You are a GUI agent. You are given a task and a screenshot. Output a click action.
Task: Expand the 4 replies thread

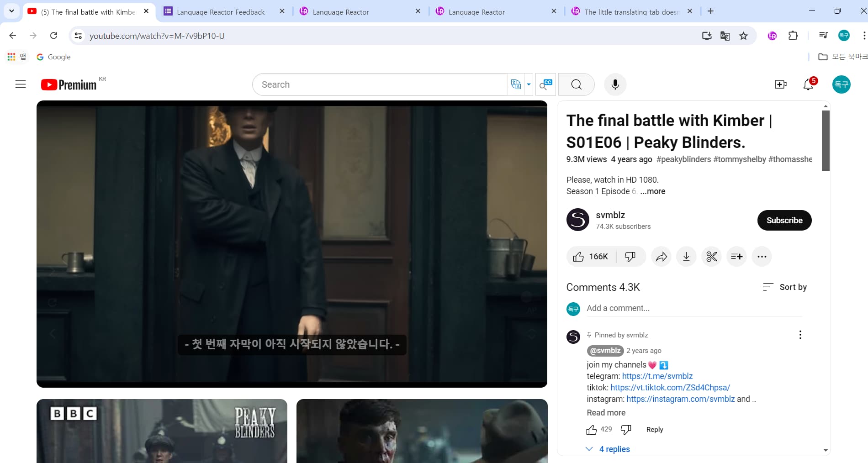coord(614,449)
